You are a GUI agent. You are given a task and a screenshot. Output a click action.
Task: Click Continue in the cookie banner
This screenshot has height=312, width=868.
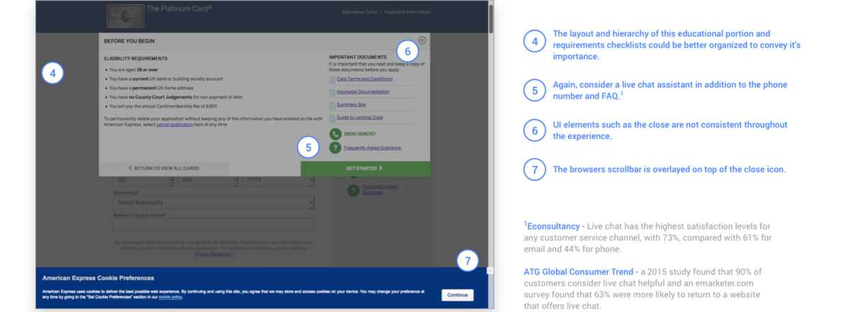coord(457,295)
